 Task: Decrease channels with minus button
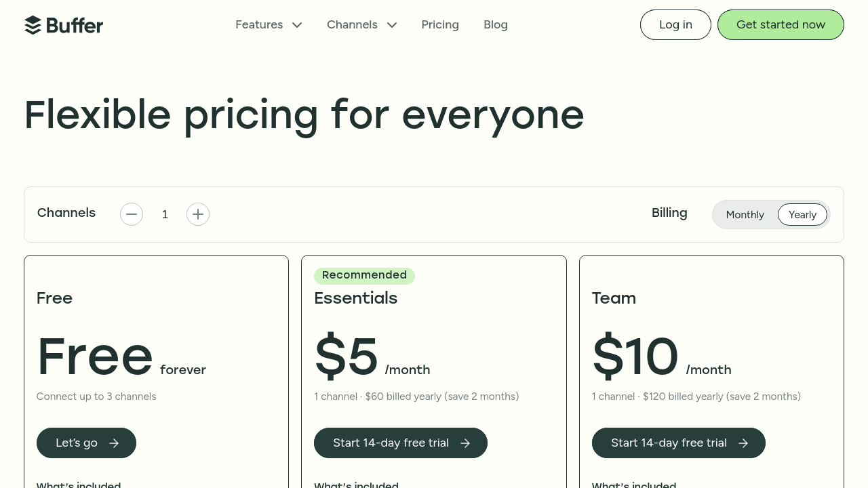[132, 214]
